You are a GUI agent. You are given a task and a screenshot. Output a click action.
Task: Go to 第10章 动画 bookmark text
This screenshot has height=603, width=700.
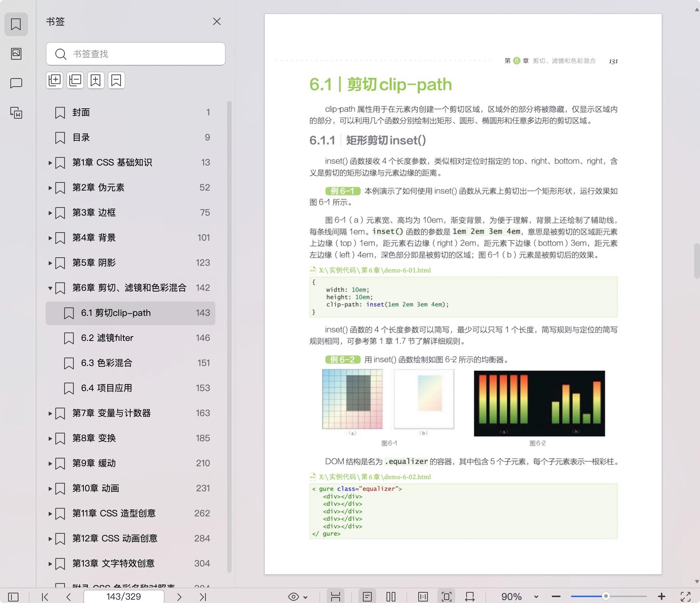96,488
